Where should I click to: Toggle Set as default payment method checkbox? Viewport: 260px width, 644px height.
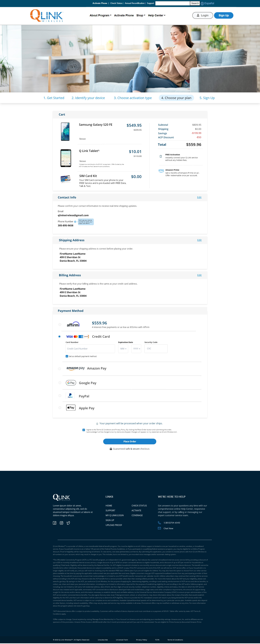click(67, 356)
